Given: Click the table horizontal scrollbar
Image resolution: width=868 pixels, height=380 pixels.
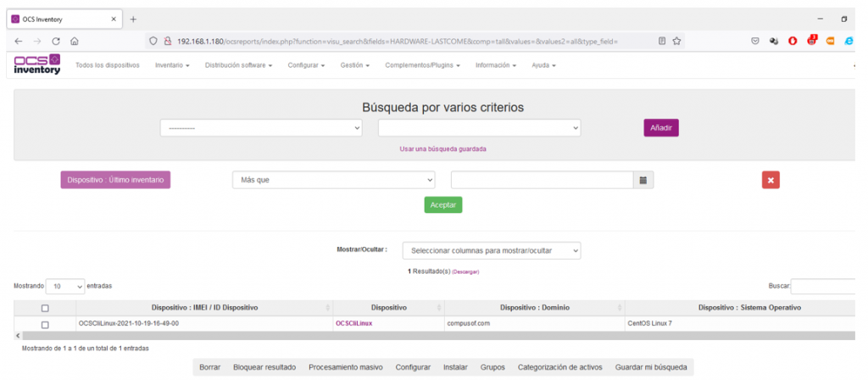Looking at the screenshot, I should (437, 336).
